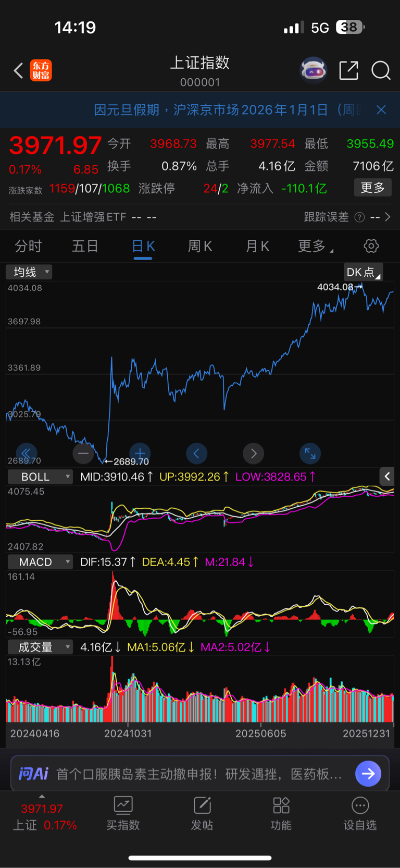Switch to 周K tab
The width and height of the screenshot is (400, 868).
pos(200,246)
